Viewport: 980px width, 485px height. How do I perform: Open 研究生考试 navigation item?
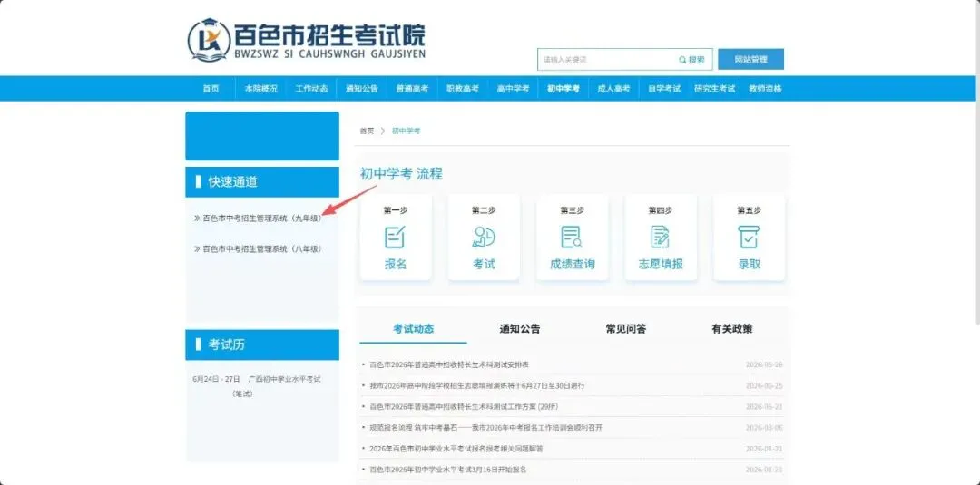(714, 89)
